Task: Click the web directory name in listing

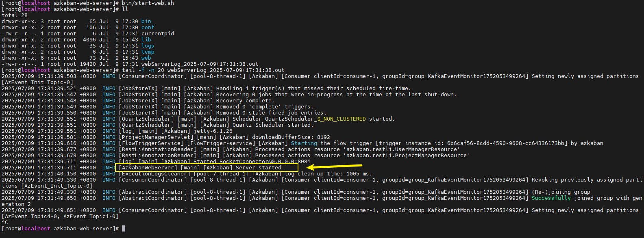Action: (x=146, y=58)
